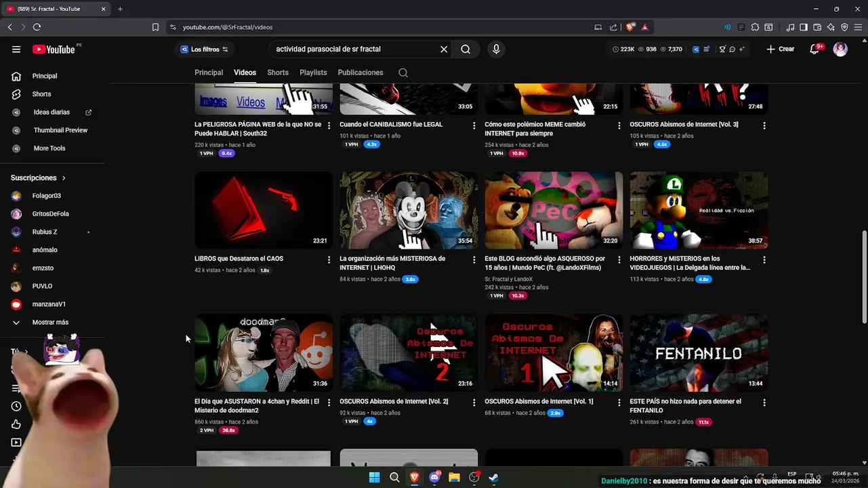Open options menu for Este BLOG escondió video

click(619, 260)
